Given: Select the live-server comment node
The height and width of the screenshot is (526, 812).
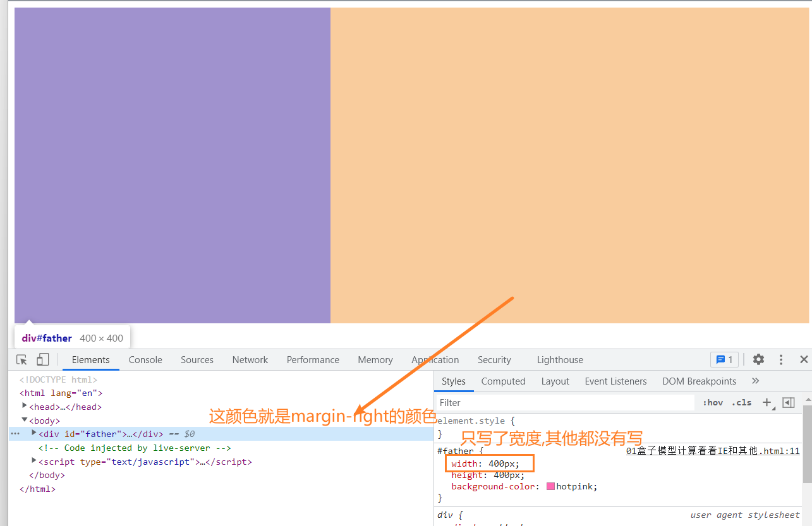Looking at the screenshot, I should (x=135, y=448).
